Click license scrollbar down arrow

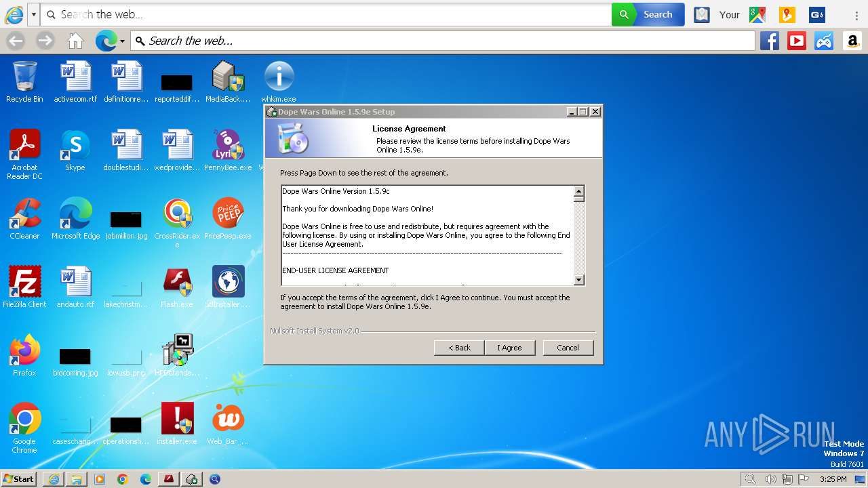578,279
